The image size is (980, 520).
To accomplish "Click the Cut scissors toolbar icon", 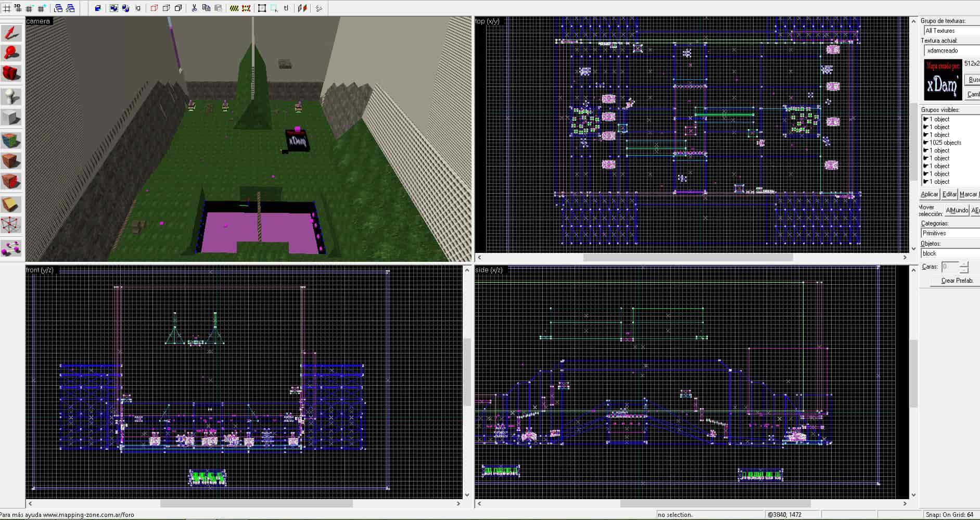I will 194,8.
